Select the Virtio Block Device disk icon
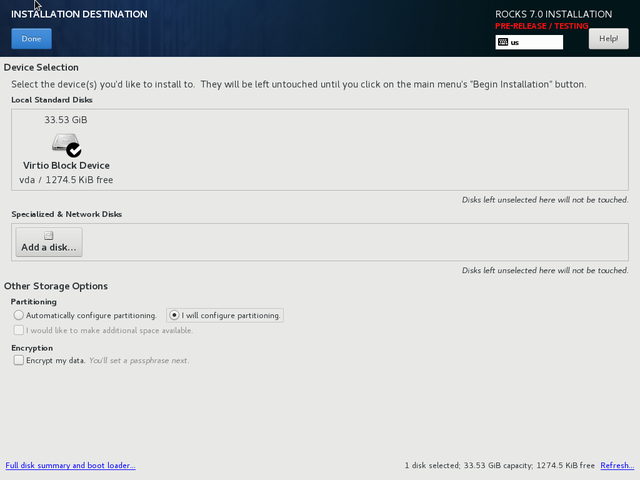Image resolution: width=640 pixels, height=480 pixels. (x=63, y=144)
